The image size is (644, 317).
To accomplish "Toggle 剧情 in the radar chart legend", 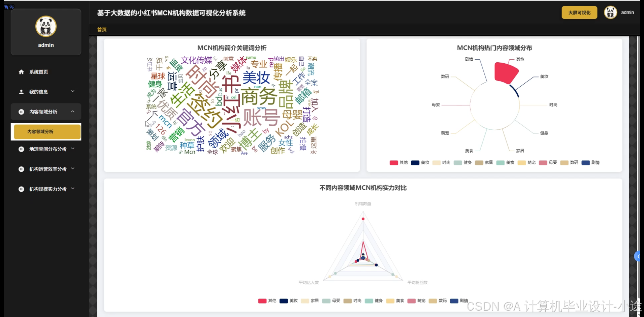I will (x=459, y=301).
